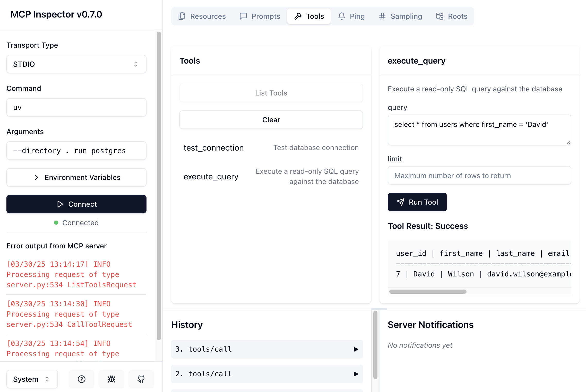Open the System theme dropdown
Viewport: 586px width, 392px height.
pos(32,379)
